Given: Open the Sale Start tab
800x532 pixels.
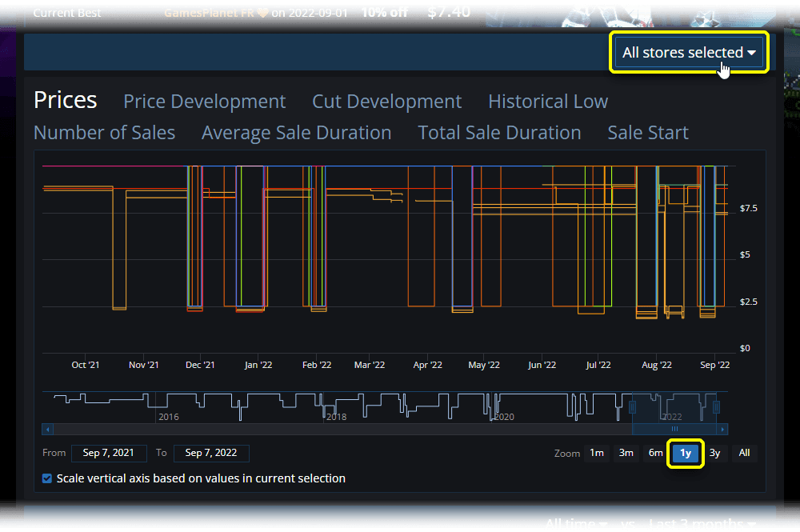Looking at the screenshot, I should [648, 133].
